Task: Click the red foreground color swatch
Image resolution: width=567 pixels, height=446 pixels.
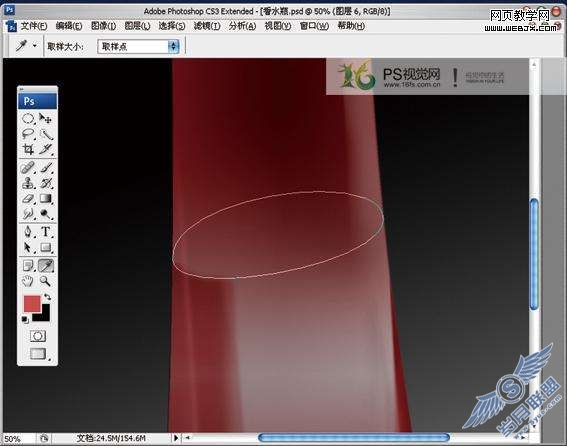Action: (x=32, y=303)
